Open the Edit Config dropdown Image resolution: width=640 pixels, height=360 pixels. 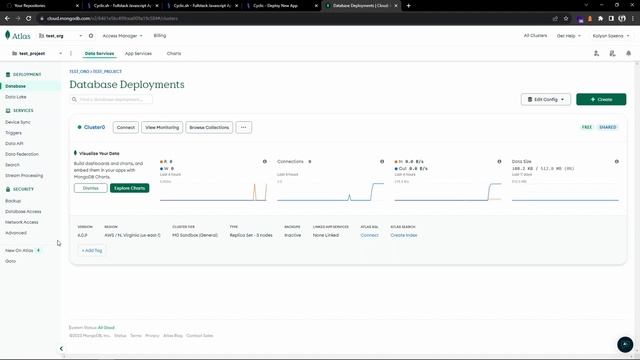(546, 99)
